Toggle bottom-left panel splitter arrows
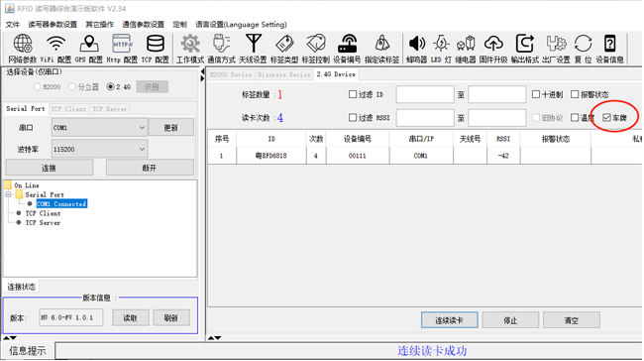This screenshot has width=644, height=361. [10, 338]
